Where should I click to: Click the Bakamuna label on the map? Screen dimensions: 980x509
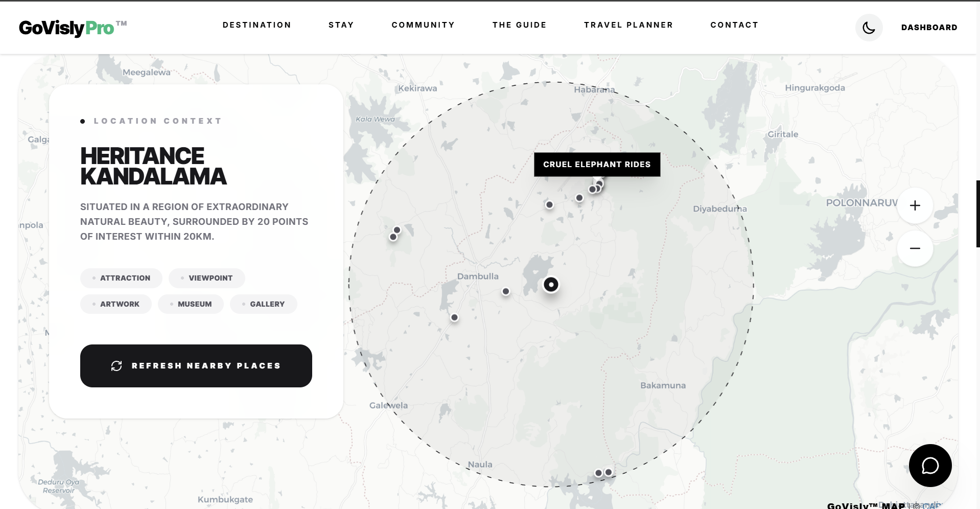click(663, 385)
